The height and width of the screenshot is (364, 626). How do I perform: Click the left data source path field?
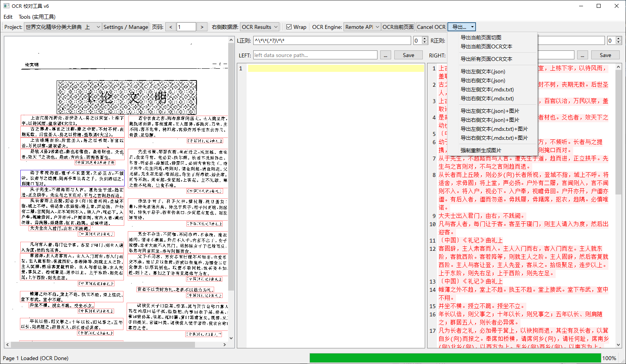tap(315, 55)
